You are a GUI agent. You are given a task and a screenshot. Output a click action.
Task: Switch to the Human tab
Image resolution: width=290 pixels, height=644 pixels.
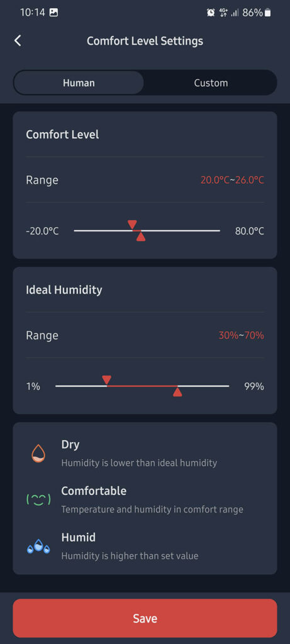[x=79, y=83]
